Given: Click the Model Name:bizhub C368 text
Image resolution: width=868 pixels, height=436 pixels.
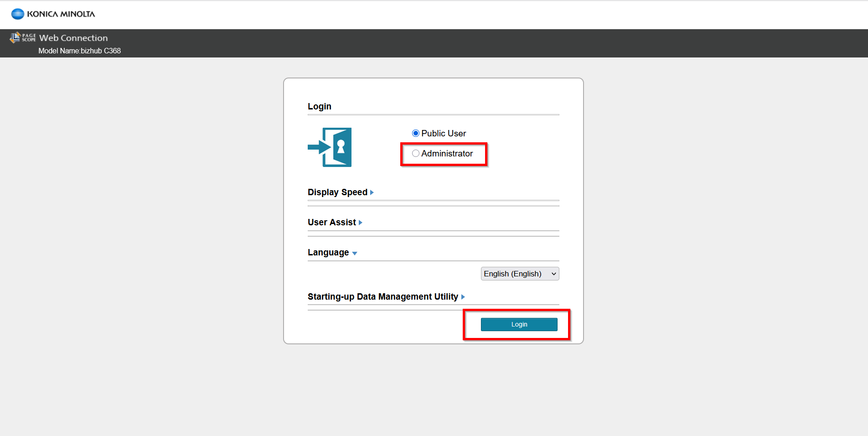Looking at the screenshot, I should point(79,51).
